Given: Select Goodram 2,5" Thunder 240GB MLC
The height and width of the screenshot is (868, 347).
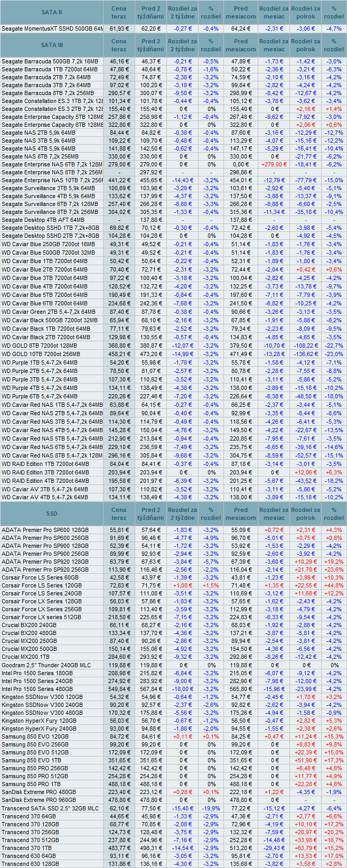Looking at the screenshot, I should pyautogui.click(x=46, y=665).
